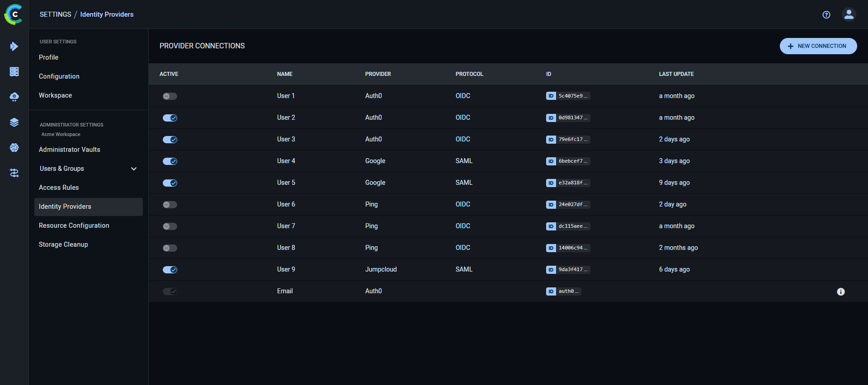Viewport: 868px width, 385px height.
Task: Go to Storage Cleanup settings
Action: click(63, 244)
